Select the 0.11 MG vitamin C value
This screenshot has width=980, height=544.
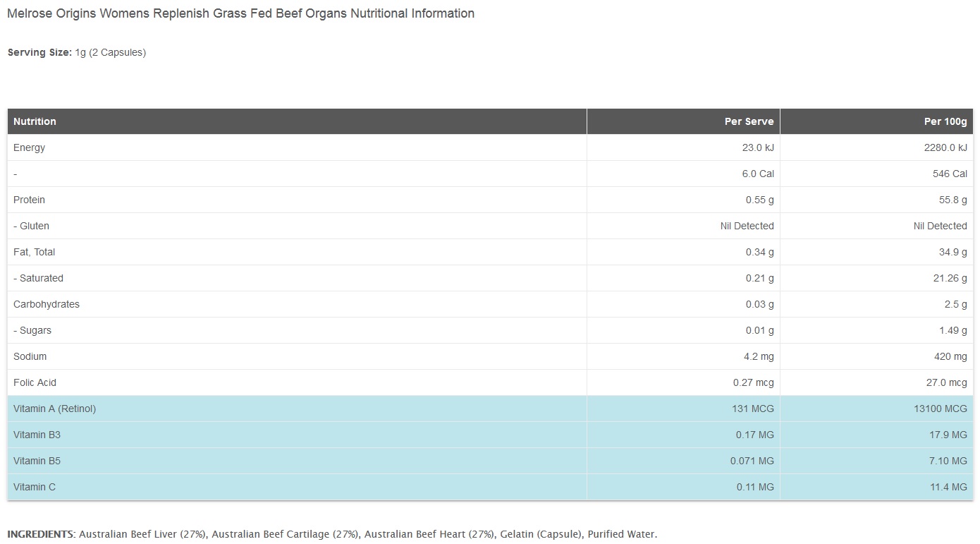click(x=755, y=487)
